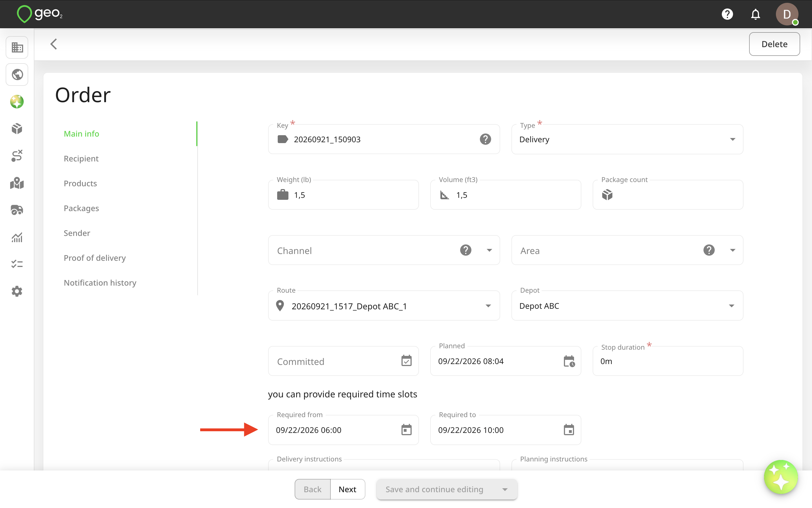The image size is (812, 508).
Task: Open the vehicles truck sidebar icon
Action: [17, 210]
